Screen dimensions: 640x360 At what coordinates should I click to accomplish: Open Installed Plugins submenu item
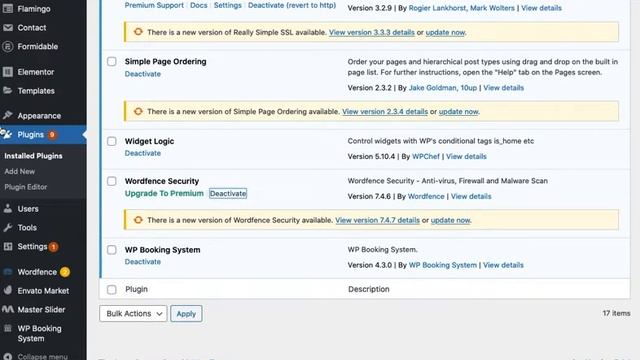click(33, 156)
